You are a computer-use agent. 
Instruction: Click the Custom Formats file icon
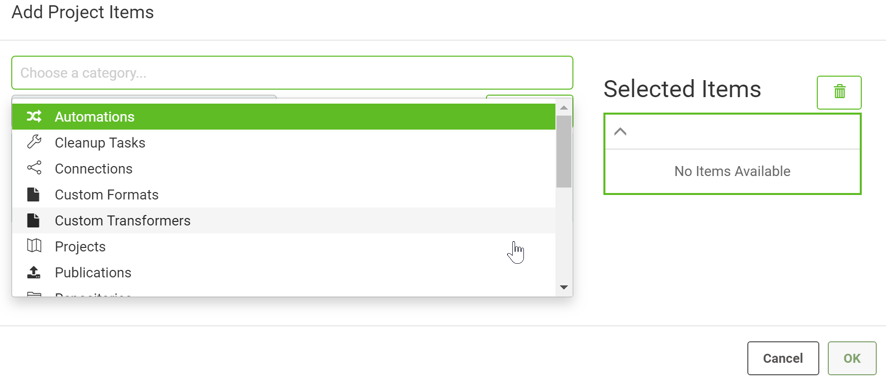coord(34,194)
